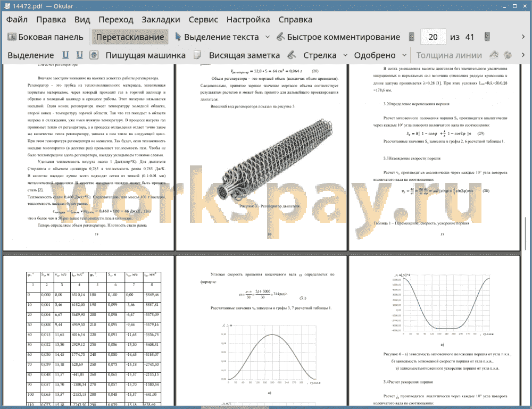Screen dimensions: 532x409
Task: Expand the Выделение текста tool dropdown arrow
Action: 268,37
